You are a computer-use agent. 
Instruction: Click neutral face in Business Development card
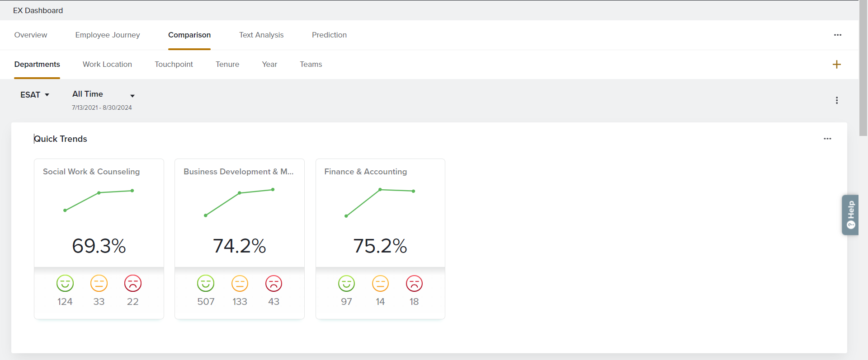click(x=240, y=284)
